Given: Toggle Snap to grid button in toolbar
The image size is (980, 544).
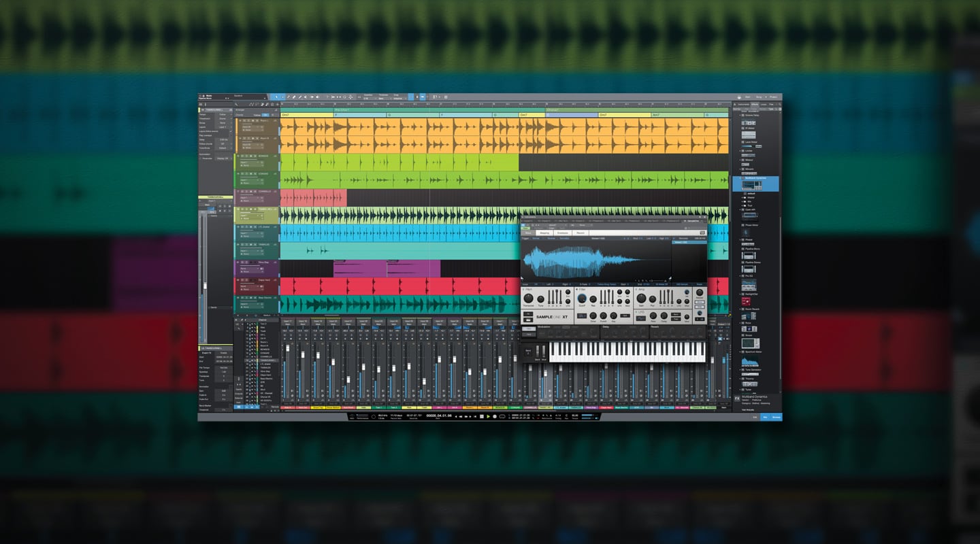Looking at the screenshot, I should tap(410, 97).
